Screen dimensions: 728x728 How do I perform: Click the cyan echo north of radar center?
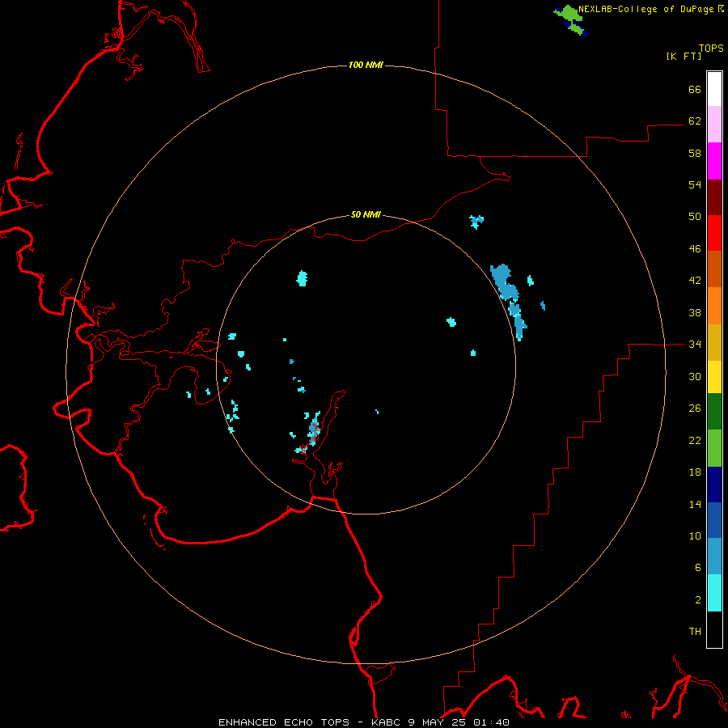303,278
